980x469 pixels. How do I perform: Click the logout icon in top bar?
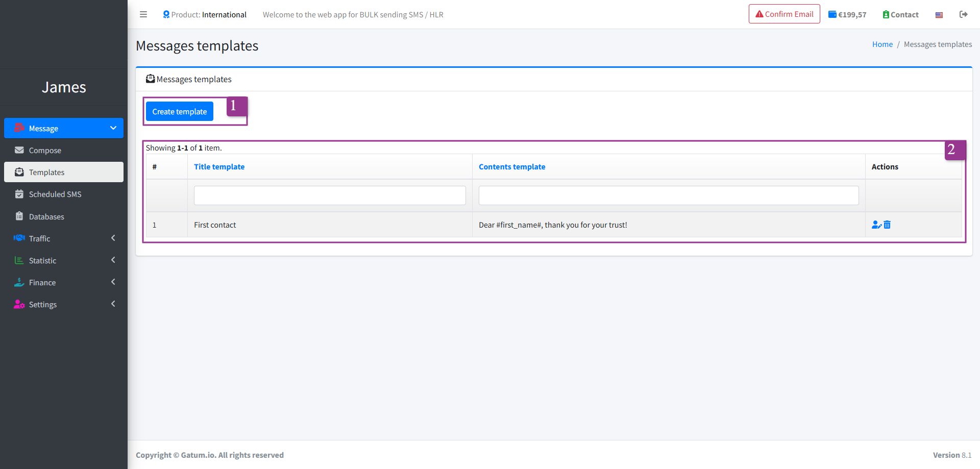[x=963, y=14]
